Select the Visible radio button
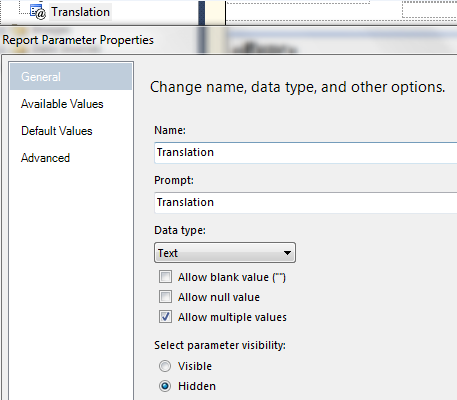Viewport: 457px width, 400px height. [165, 366]
